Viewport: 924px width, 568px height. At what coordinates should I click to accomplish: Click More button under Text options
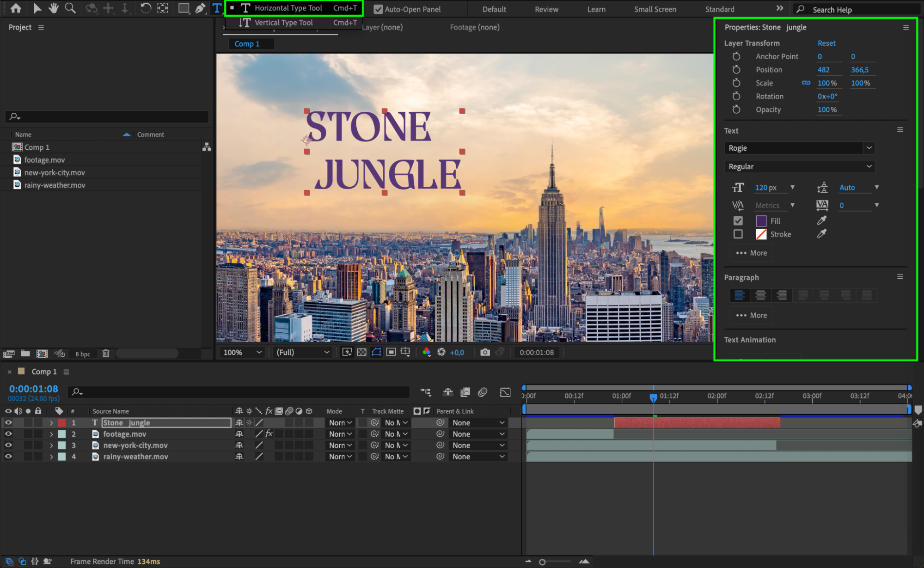tap(752, 253)
